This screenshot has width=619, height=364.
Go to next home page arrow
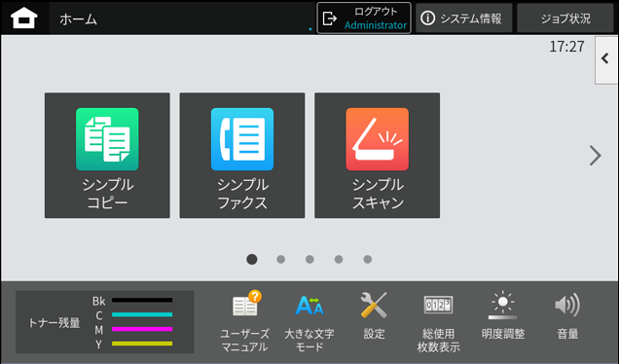[596, 156]
